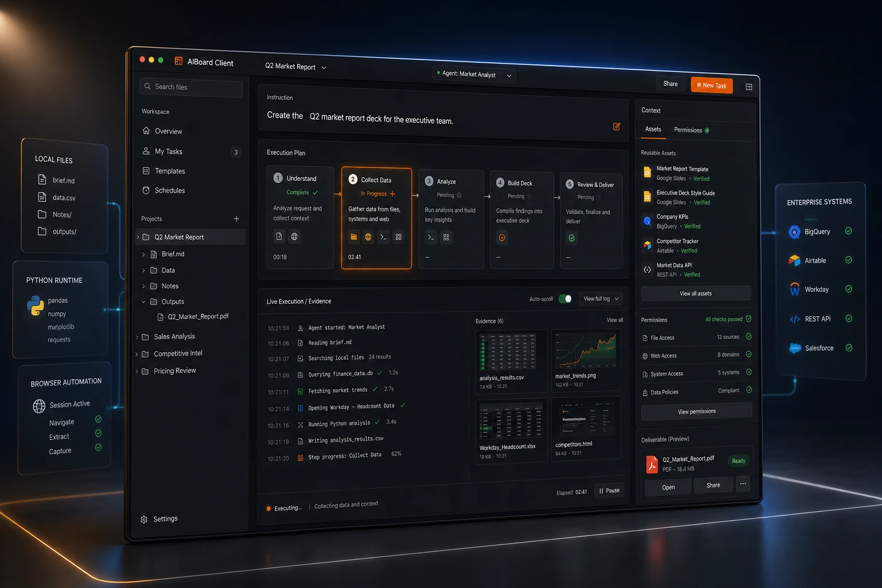Click the View permissions button
The image size is (882, 588).
(697, 411)
